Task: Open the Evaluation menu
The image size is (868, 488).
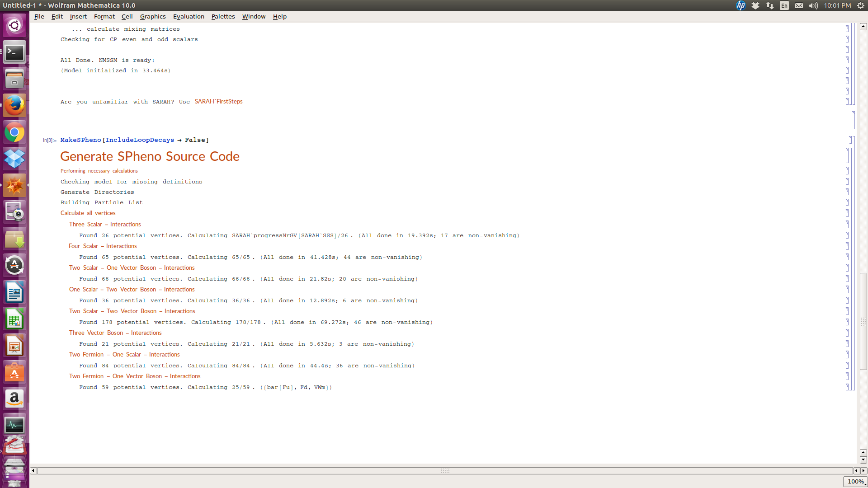Action: point(189,16)
